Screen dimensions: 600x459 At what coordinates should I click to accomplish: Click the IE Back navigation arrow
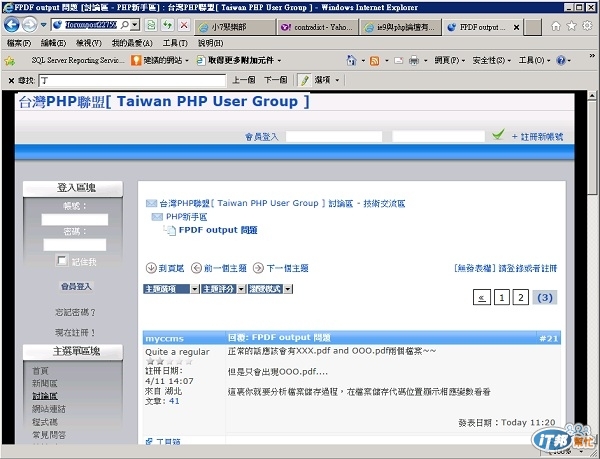pyautogui.click(x=11, y=25)
